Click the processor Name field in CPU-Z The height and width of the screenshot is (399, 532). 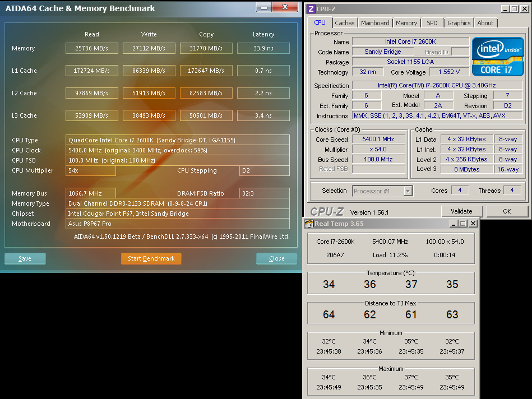pos(410,41)
